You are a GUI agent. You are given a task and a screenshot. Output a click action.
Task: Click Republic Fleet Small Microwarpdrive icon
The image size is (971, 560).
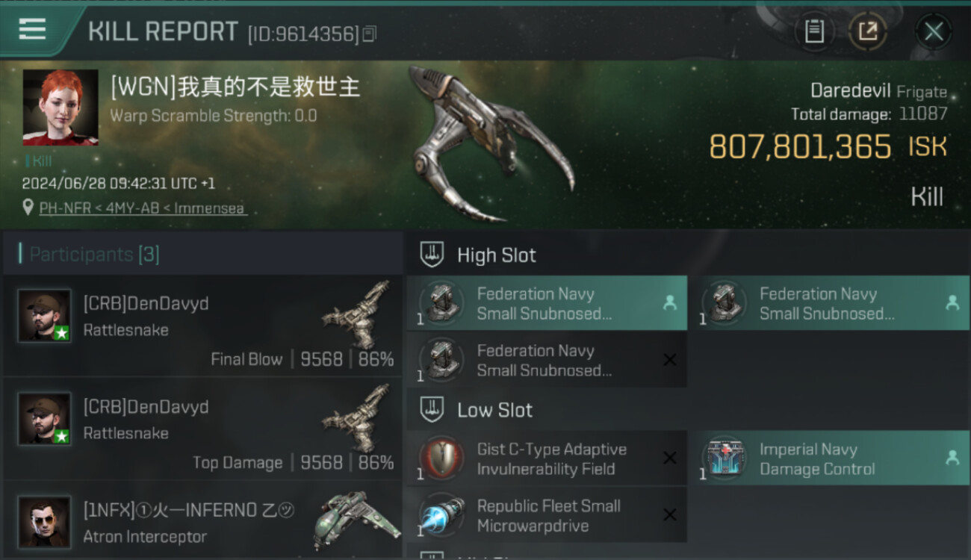pyautogui.click(x=442, y=515)
